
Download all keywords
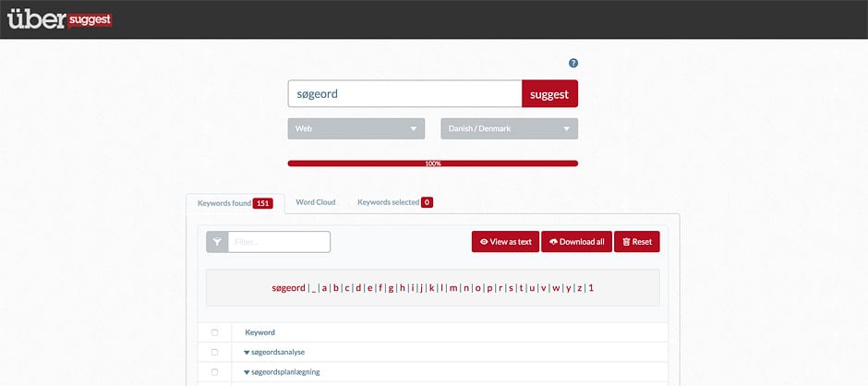point(576,242)
